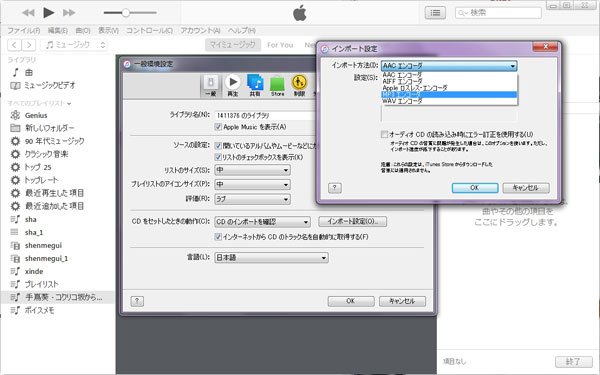Open the 表示 menu
Screen dimensions: 600x375
click(108, 30)
